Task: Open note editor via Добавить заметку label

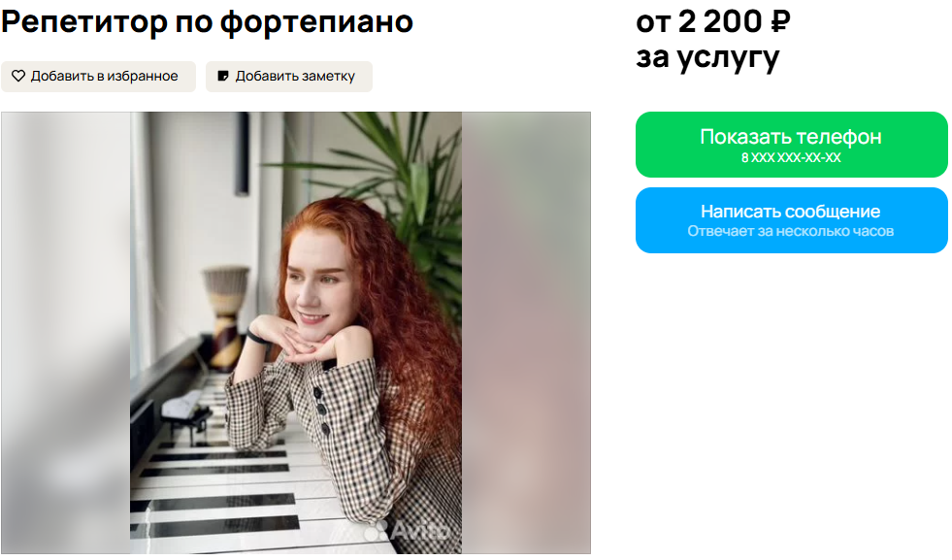Action: pos(295,76)
